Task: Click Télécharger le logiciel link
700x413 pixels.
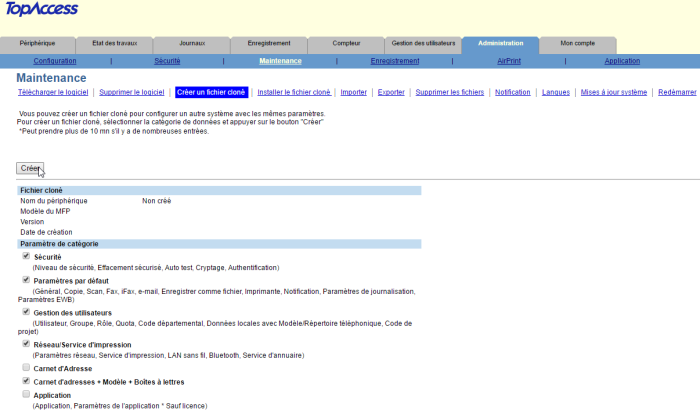Action: coord(55,92)
